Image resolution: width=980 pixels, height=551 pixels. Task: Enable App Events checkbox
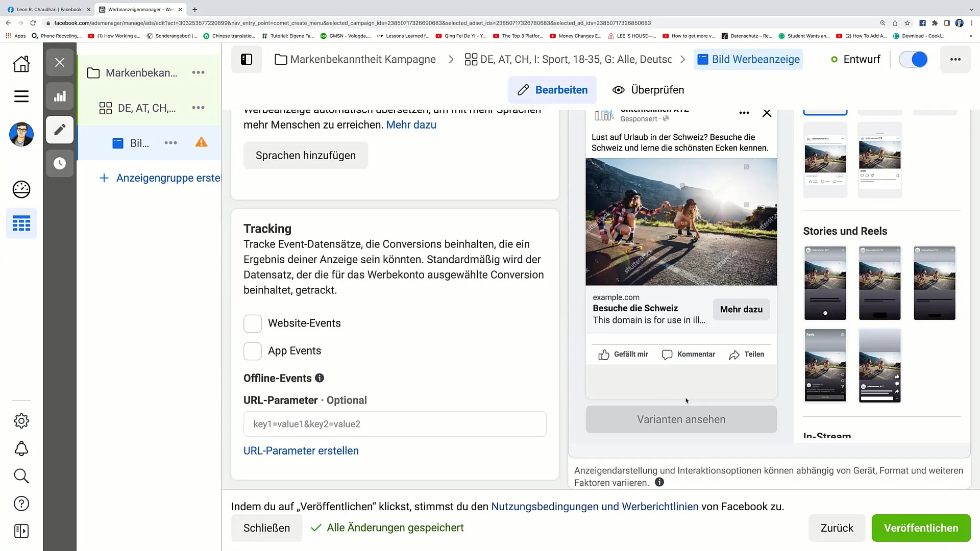253,350
